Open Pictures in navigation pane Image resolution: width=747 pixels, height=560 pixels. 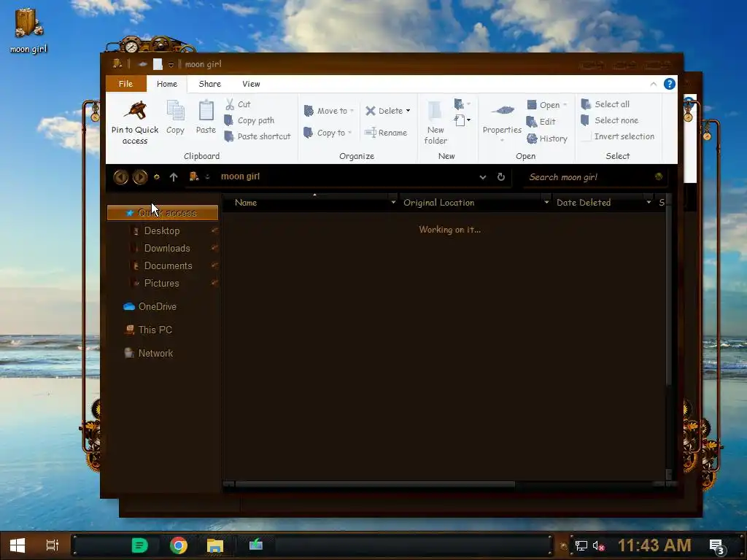[x=161, y=284]
